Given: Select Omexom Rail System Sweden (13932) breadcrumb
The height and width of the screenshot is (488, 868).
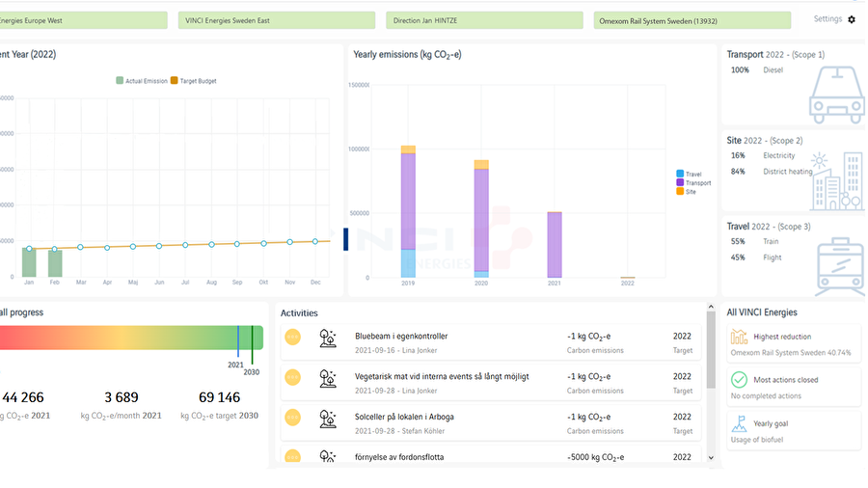Looking at the screenshot, I should [x=692, y=20].
